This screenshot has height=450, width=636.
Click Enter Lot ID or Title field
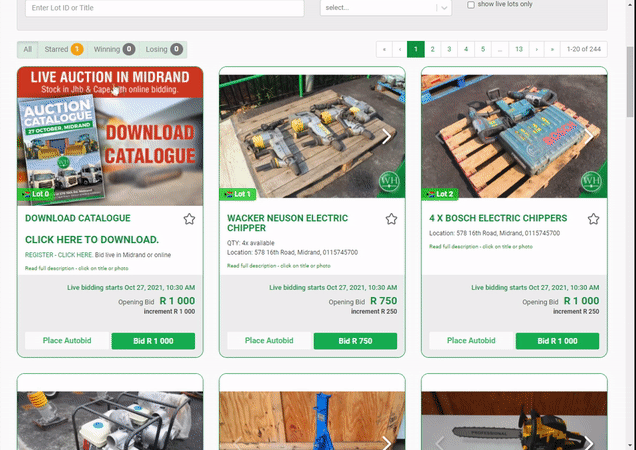pos(164,8)
